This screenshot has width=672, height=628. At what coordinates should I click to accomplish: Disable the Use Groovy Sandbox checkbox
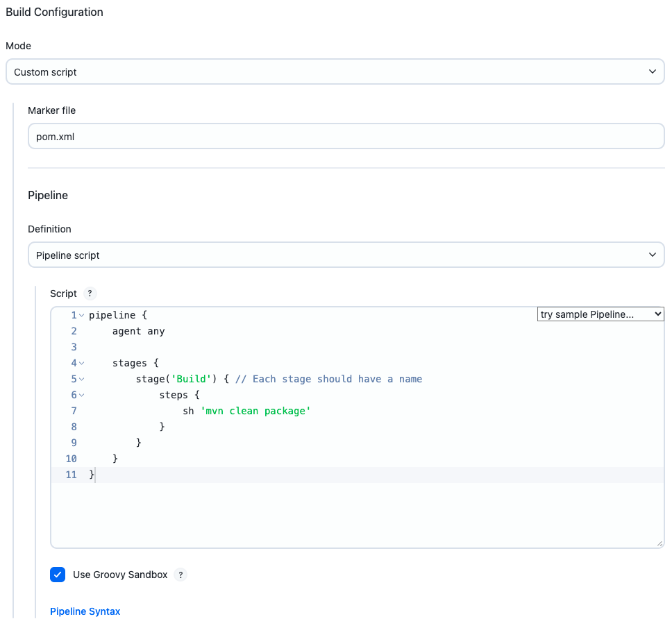tap(58, 575)
